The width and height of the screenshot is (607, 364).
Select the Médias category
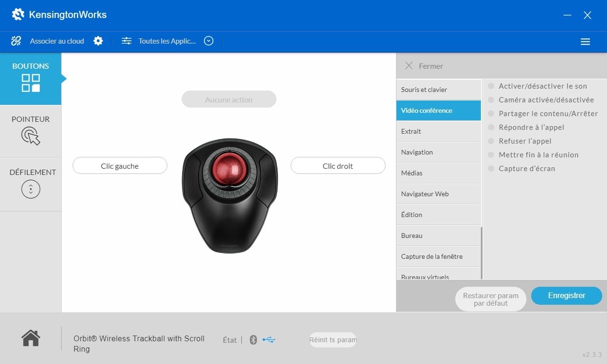coord(439,173)
